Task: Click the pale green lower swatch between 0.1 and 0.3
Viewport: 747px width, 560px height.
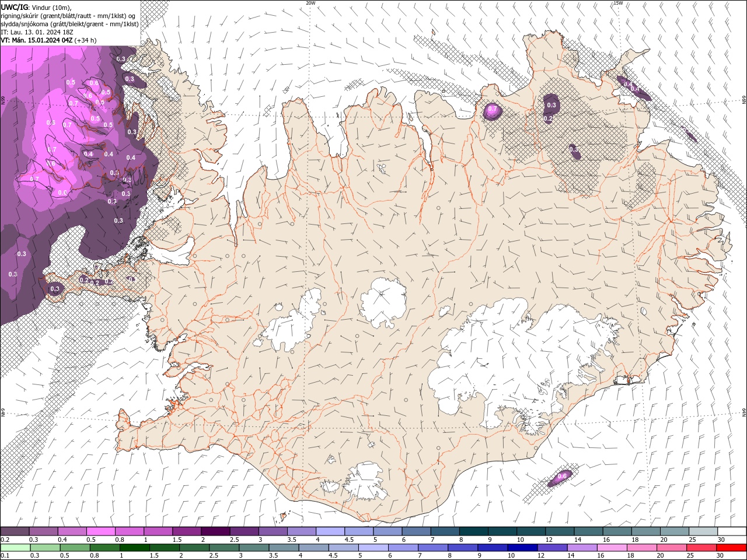Action: pyautogui.click(x=15, y=548)
